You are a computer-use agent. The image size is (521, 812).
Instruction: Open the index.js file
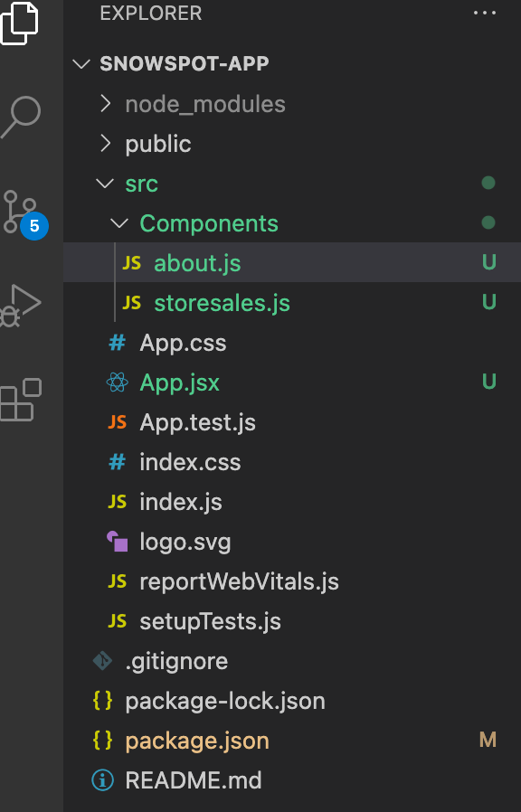pyautogui.click(x=292, y=502)
